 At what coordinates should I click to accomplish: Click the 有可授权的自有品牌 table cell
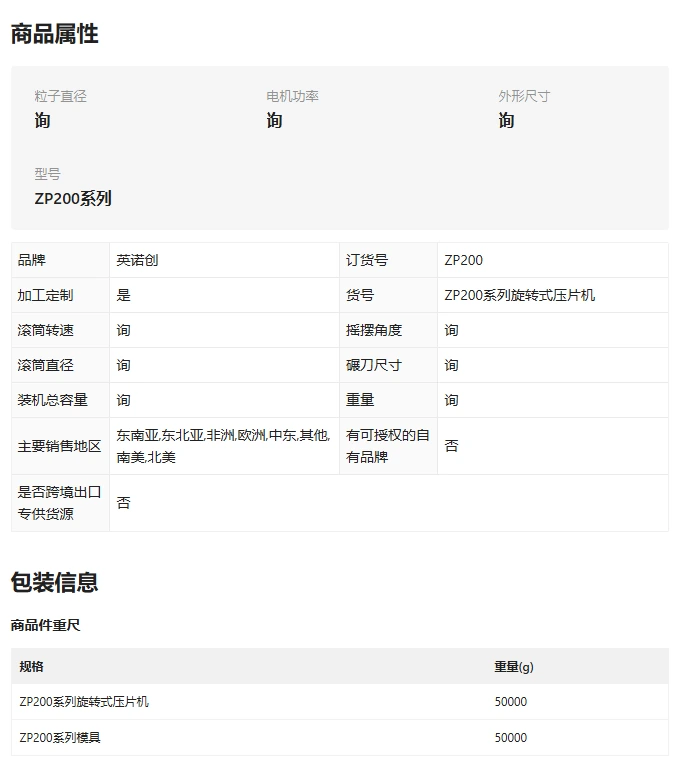(388, 446)
